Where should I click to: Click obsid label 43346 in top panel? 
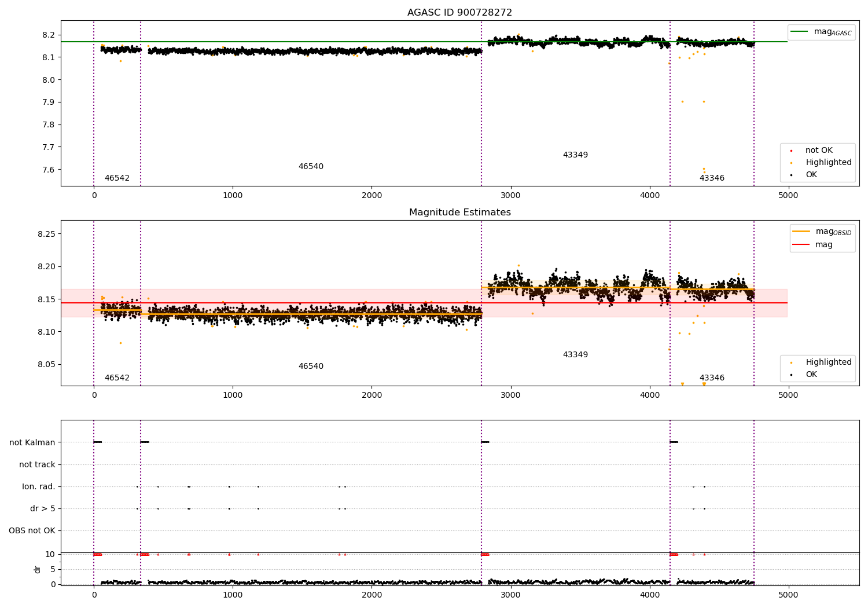tap(712, 178)
